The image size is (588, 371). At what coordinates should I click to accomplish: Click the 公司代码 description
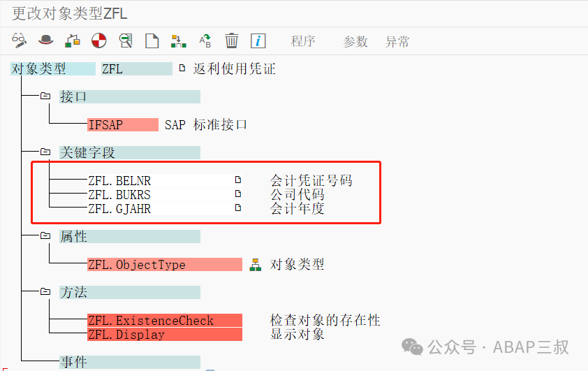(x=297, y=194)
